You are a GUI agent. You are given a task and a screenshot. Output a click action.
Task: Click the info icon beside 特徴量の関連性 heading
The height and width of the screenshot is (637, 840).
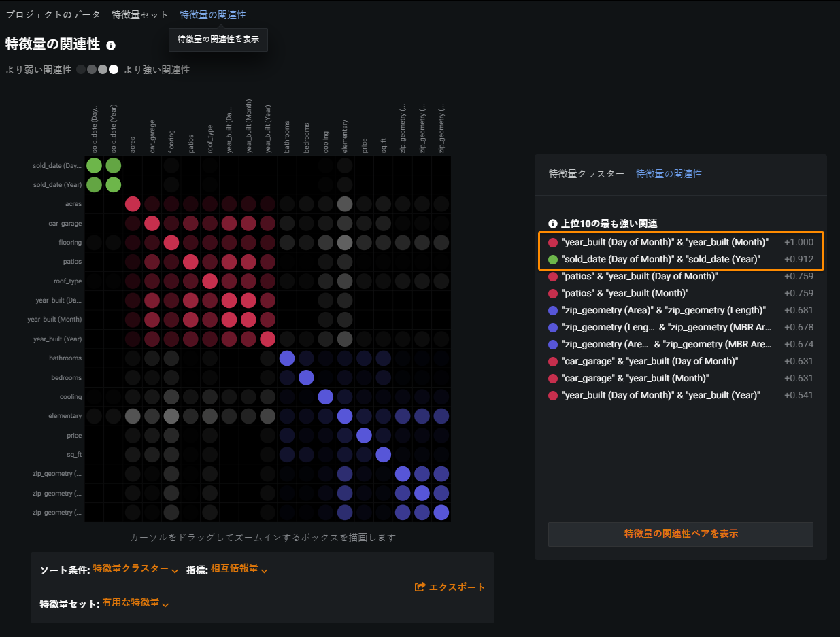[x=111, y=46]
